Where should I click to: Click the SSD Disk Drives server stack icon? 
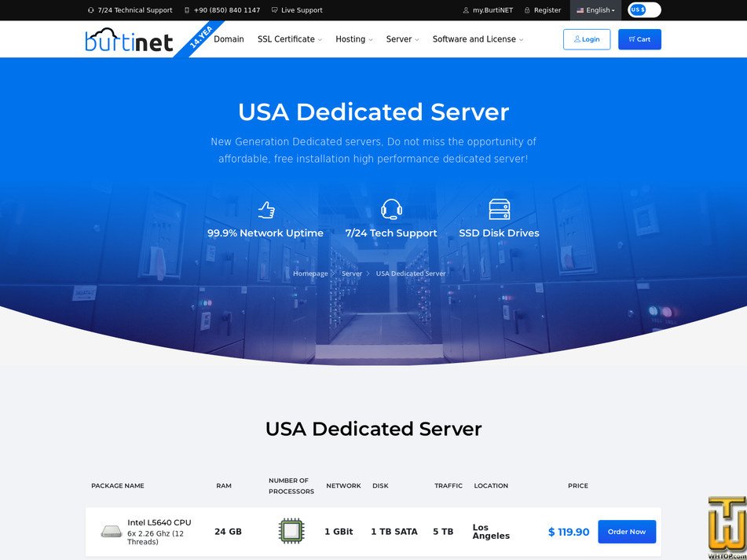(499, 207)
